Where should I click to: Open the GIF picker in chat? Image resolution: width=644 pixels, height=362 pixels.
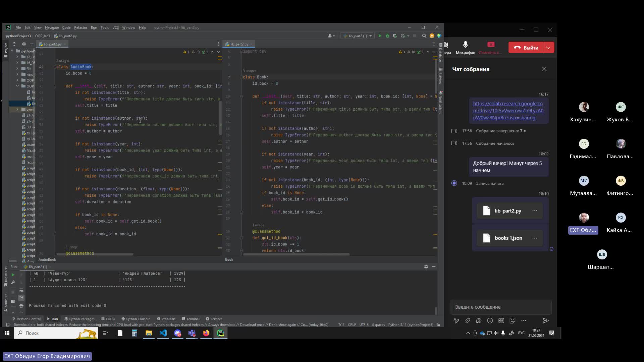[x=501, y=321]
